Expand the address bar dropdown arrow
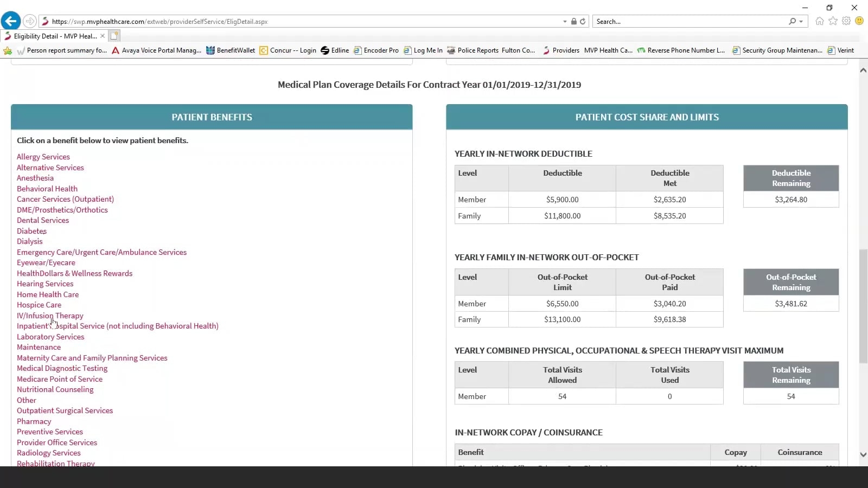Screen dimensions: 868x488 click(565, 22)
